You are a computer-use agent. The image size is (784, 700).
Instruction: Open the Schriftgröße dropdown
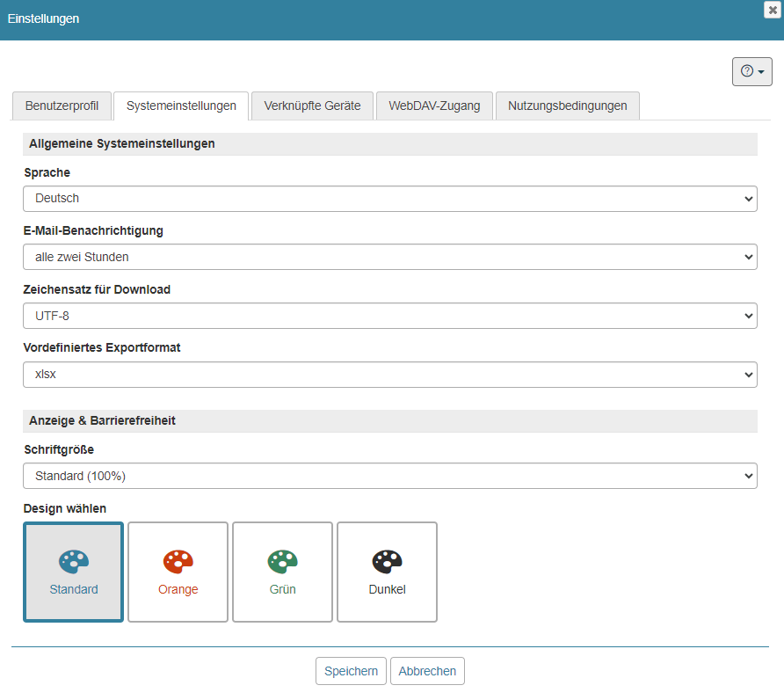coord(389,476)
